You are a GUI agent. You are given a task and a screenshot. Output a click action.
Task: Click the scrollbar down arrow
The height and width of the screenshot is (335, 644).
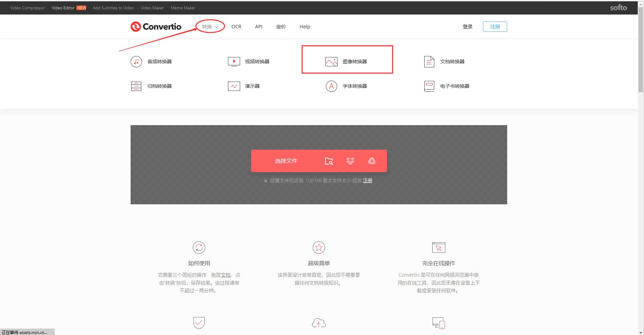point(641,332)
